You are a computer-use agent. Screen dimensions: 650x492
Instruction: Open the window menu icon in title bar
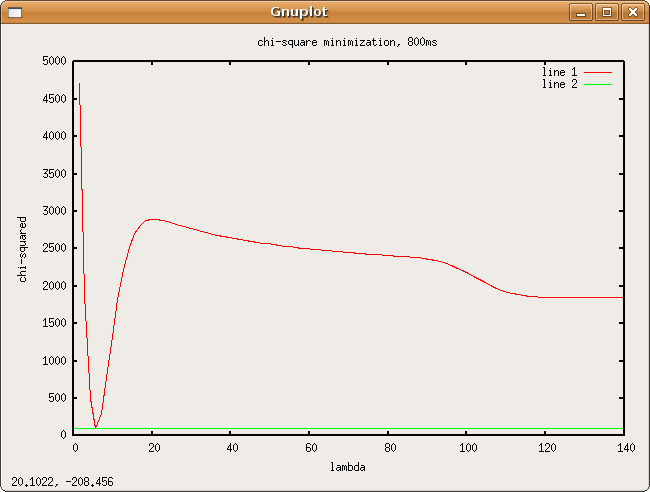click(x=14, y=12)
